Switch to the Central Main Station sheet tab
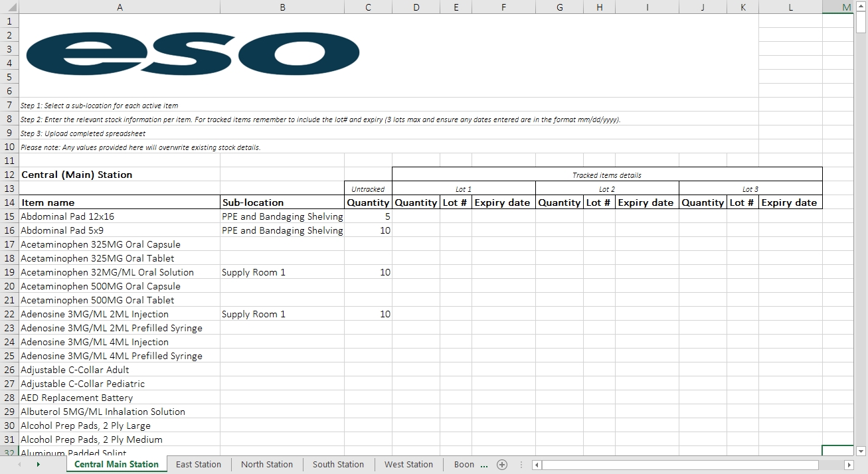This screenshot has width=868, height=474. 116,465
